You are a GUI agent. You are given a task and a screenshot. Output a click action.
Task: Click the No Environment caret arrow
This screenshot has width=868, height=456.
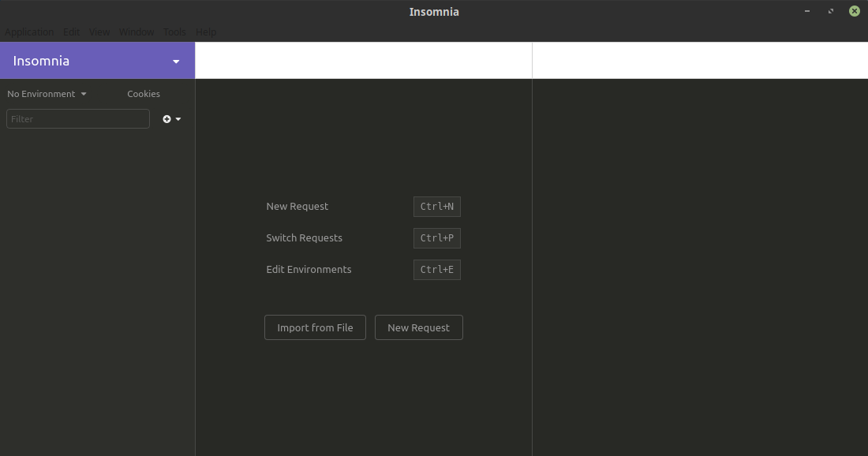[x=83, y=93]
